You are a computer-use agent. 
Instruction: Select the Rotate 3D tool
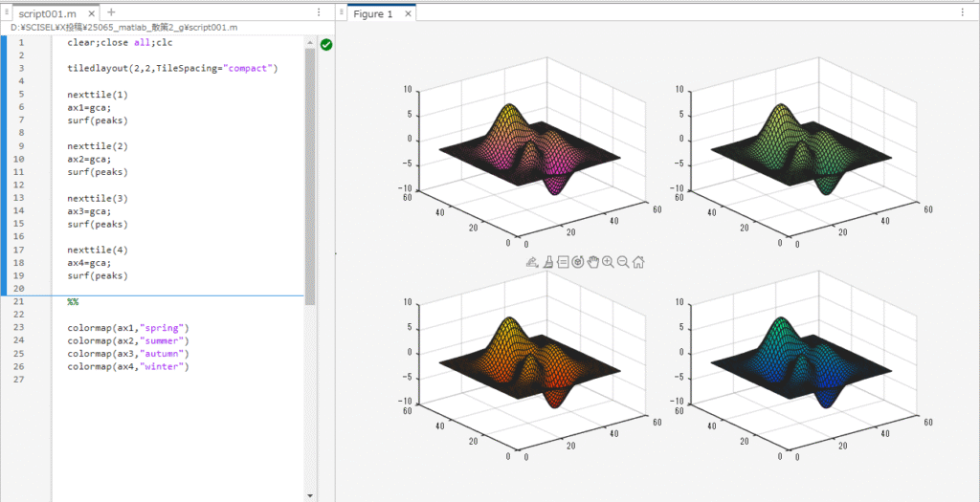point(577,262)
